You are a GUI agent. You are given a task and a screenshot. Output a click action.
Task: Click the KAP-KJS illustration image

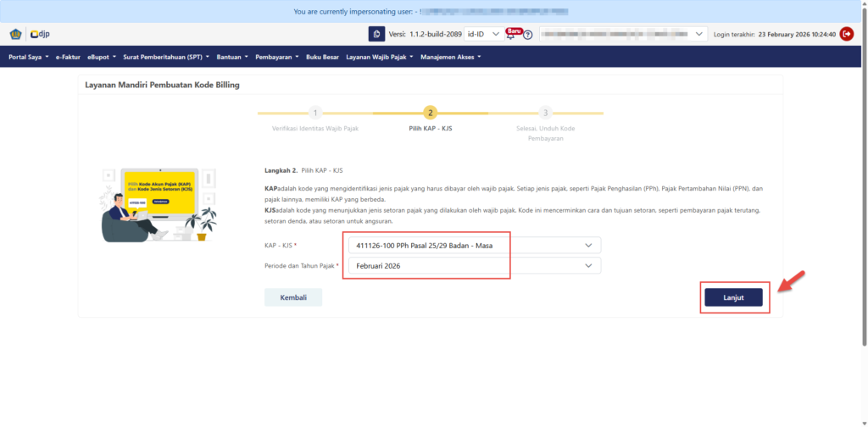159,203
